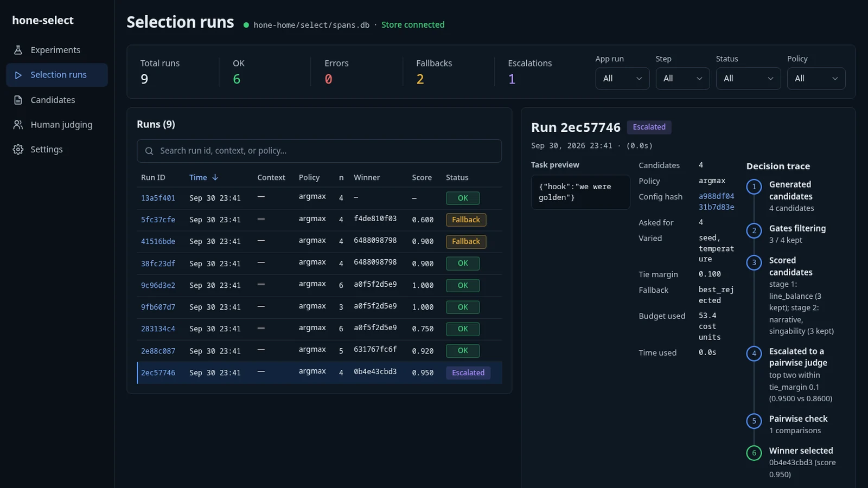Click winner 631767fc6f cell
This screenshot has height=488, width=868.
point(375,350)
